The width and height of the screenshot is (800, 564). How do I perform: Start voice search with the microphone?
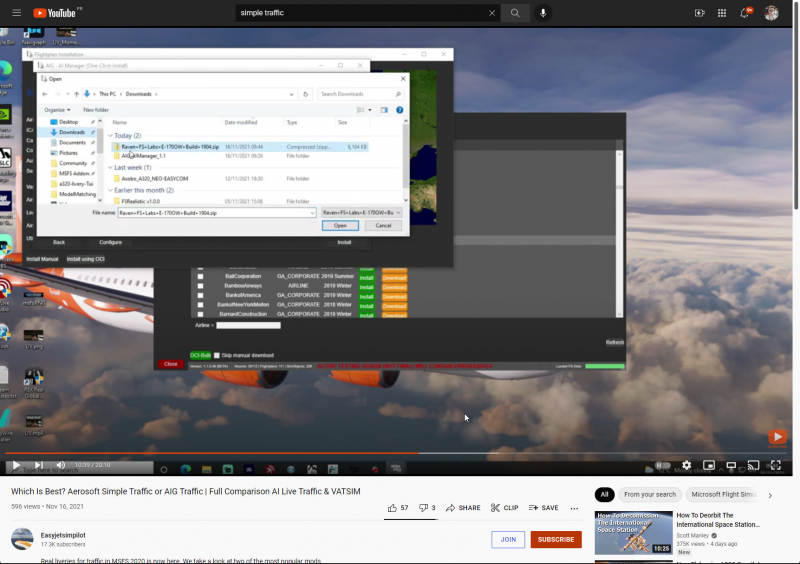point(543,13)
